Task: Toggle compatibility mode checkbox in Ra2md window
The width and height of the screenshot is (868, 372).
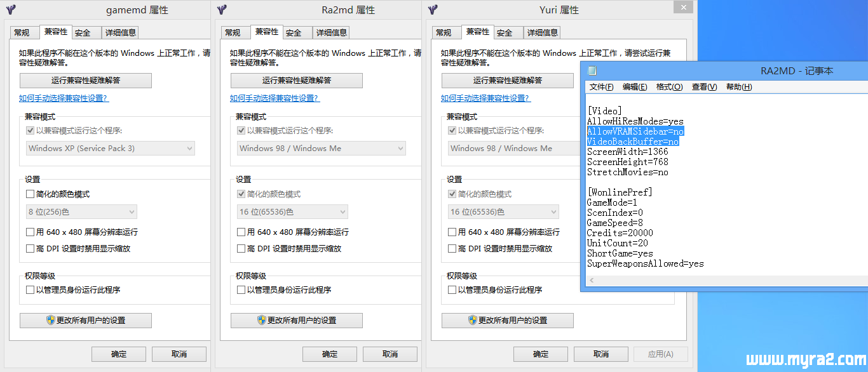Action: (241, 131)
